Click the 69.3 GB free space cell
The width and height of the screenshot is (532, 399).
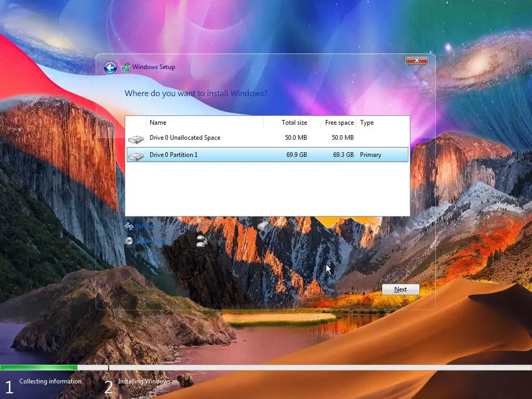(x=343, y=155)
